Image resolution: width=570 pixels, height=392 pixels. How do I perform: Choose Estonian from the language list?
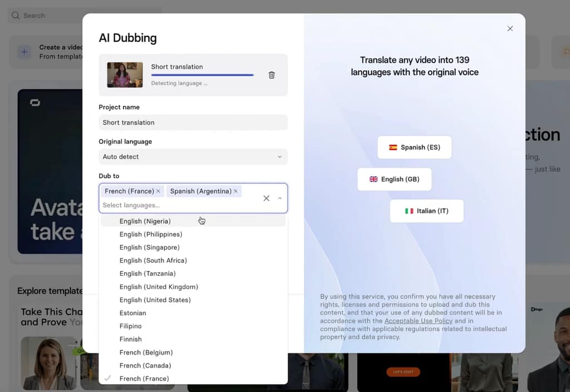click(132, 312)
